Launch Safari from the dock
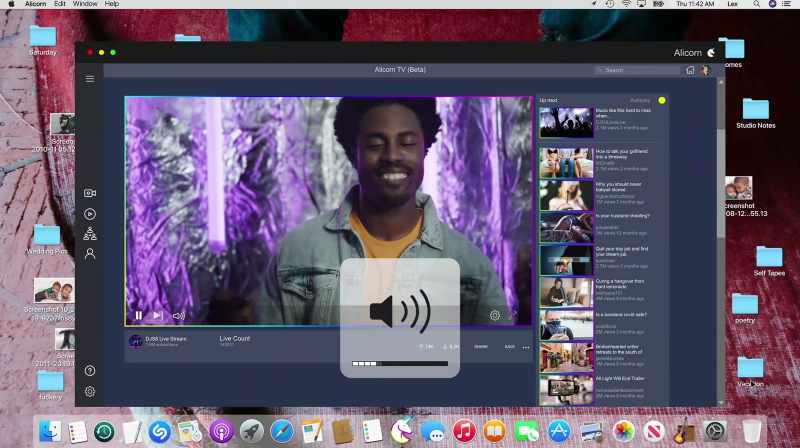 click(x=282, y=432)
